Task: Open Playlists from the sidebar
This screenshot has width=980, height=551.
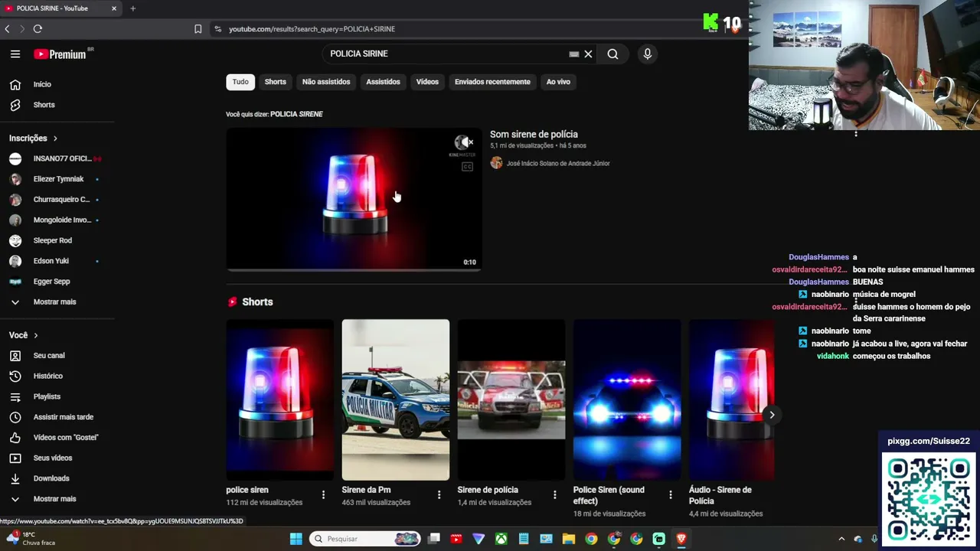Action: (x=47, y=396)
